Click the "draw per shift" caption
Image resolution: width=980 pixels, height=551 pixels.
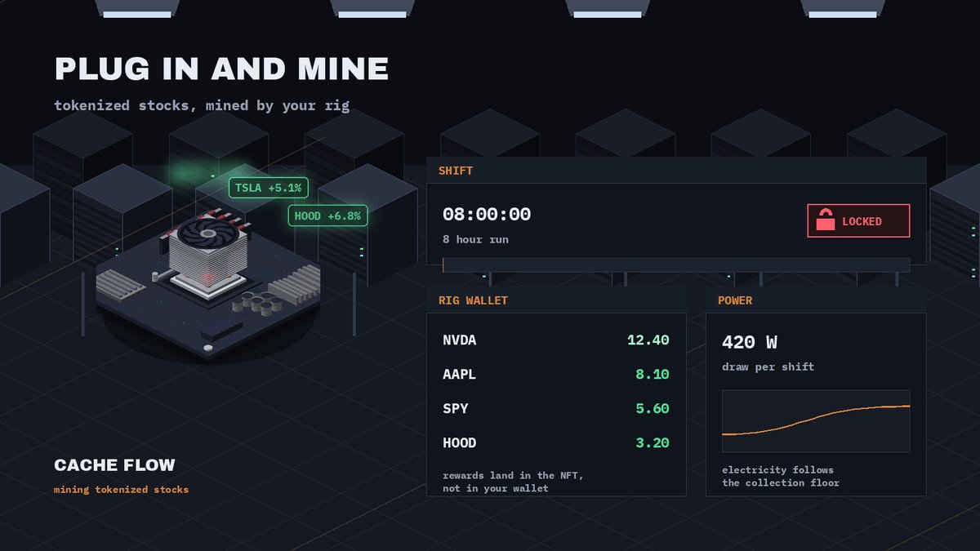tap(768, 367)
